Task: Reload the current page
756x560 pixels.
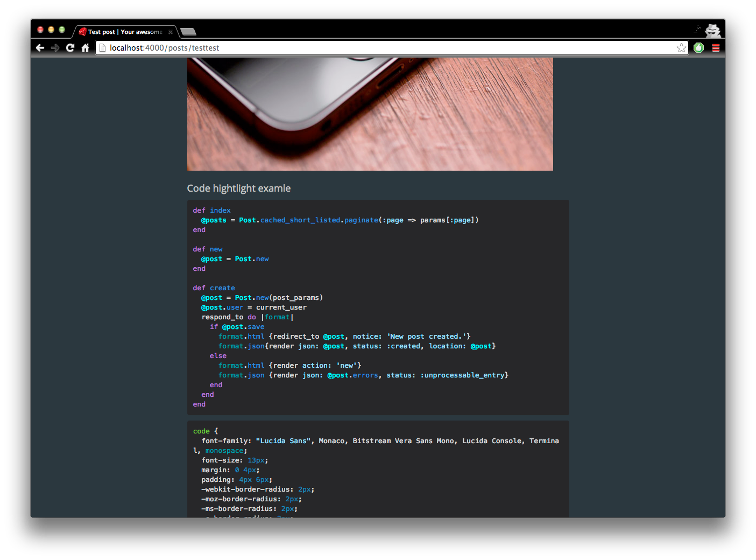Action: click(x=70, y=47)
